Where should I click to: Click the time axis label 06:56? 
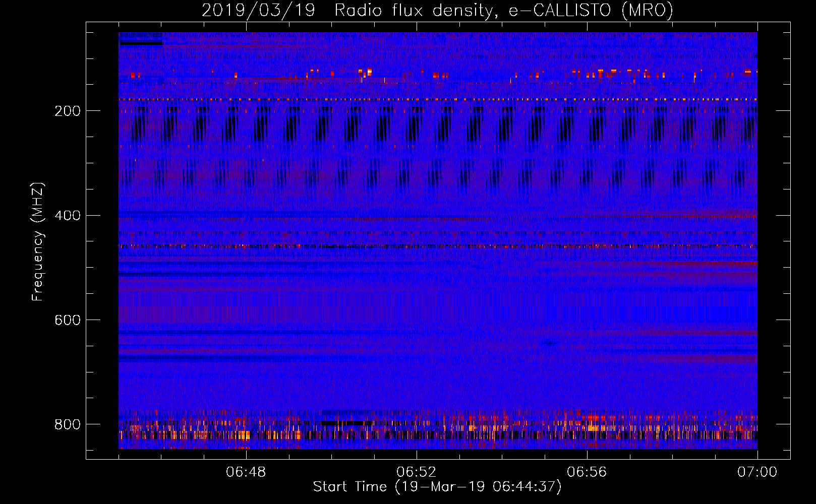pos(587,472)
